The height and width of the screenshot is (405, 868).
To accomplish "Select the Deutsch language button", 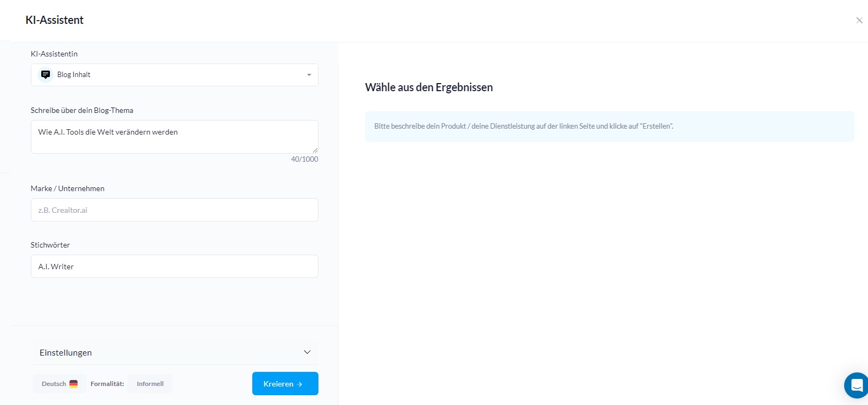I will pos(60,384).
